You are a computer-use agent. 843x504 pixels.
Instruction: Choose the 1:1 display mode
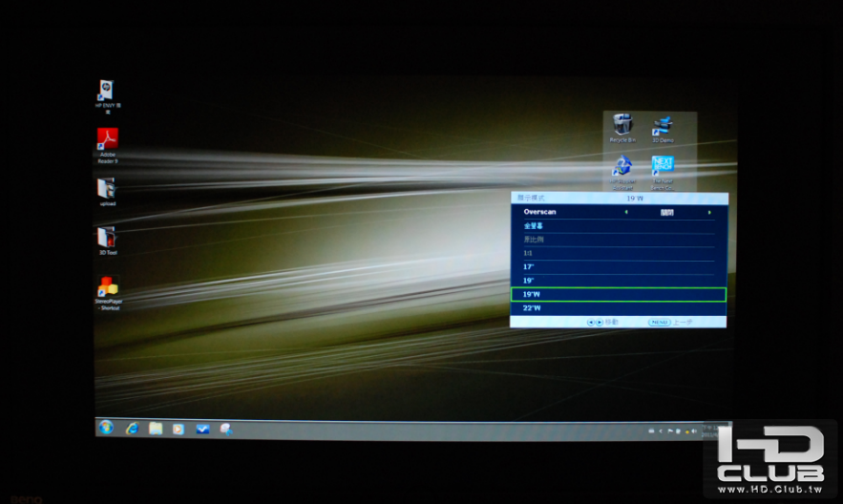pos(619,253)
